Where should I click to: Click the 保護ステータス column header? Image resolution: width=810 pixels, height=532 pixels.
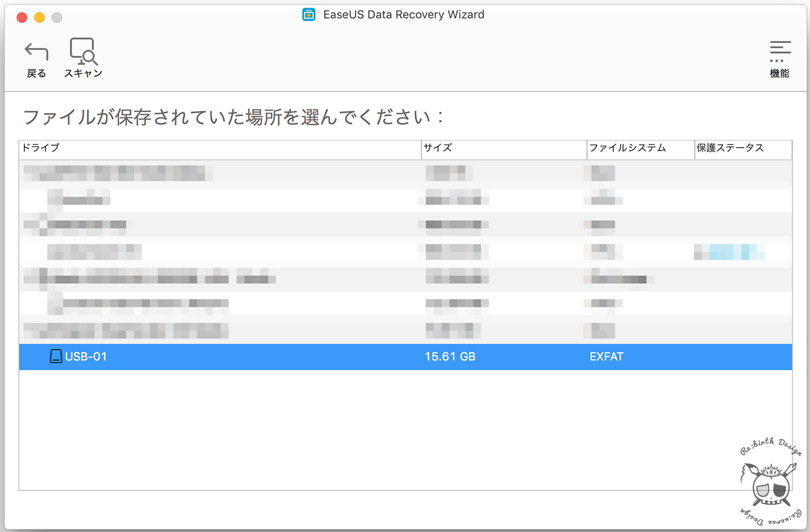coord(743,149)
